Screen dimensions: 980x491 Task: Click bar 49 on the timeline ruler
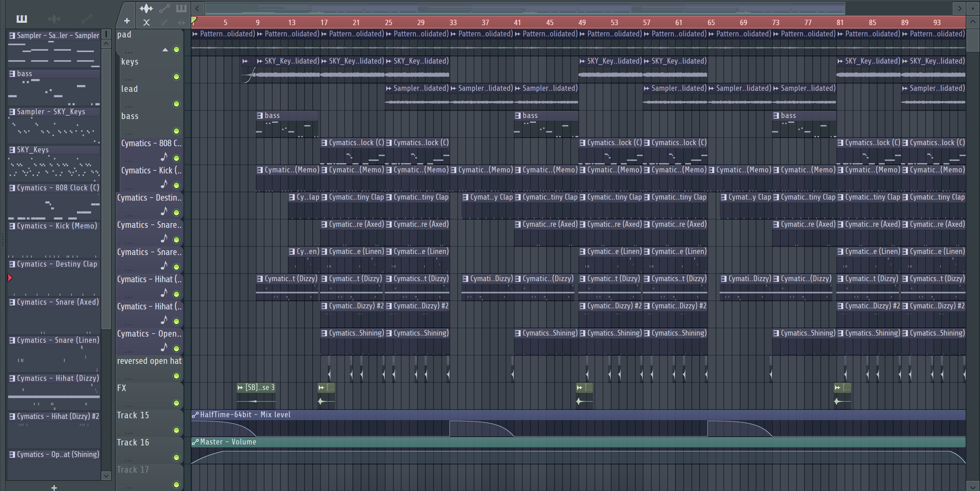(582, 22)
